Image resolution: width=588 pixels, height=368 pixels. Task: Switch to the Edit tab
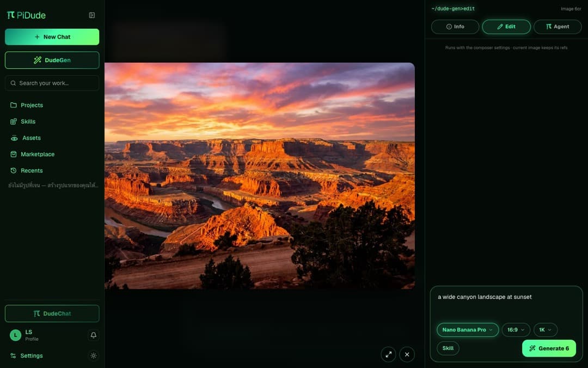[506, 27]
